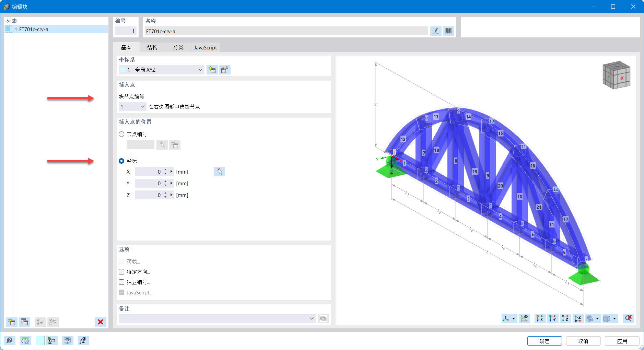Open the 坐标系 dropdown

point(162,70)
